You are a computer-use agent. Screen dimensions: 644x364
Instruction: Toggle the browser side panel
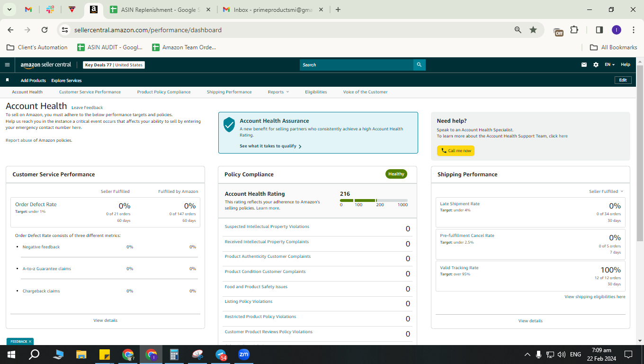coord(599,30)
